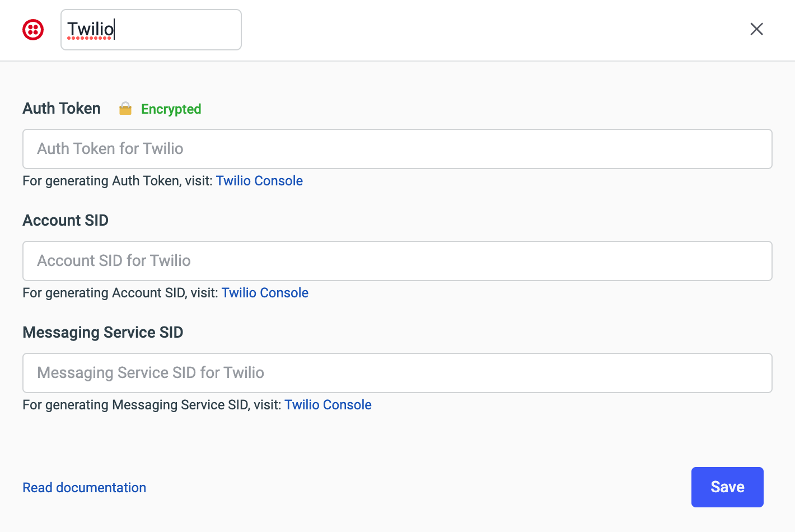Open Twilio Console link for Account SID
795x532 pixels.
pyautogui.click(x=265, y=293)
